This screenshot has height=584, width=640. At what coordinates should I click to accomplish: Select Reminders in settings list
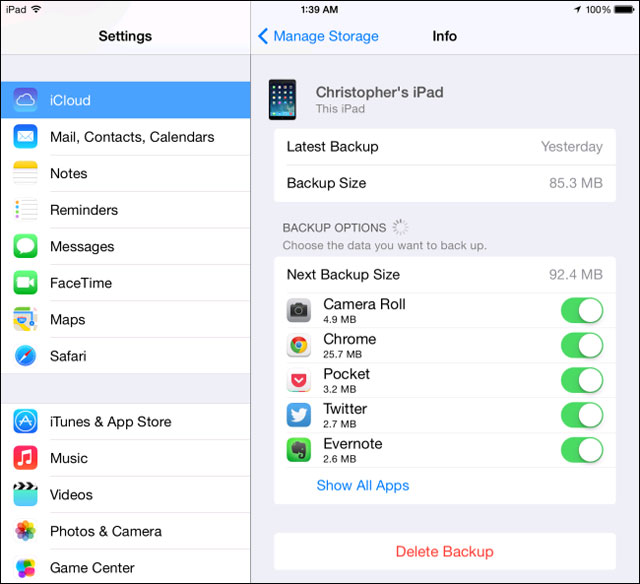[126, 210]
